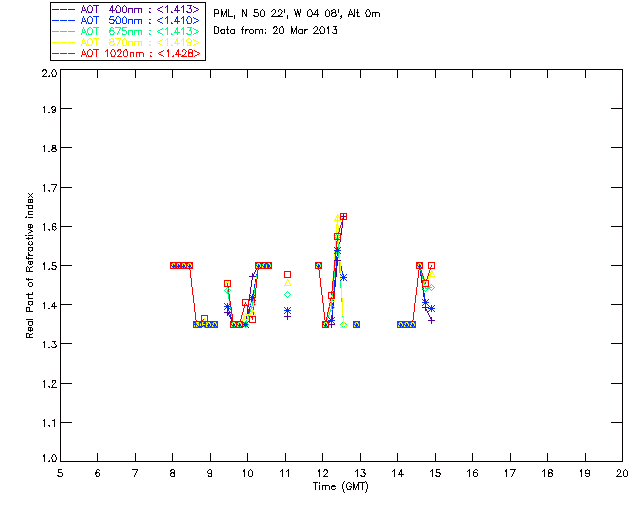640x512 pixels.
Task: Click the AOT 870nm legend entry
Action: click(x=127, y=42)
